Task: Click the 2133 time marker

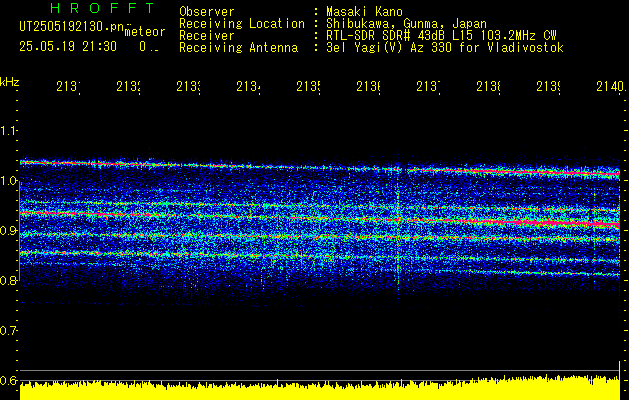Action: point(189,87)
